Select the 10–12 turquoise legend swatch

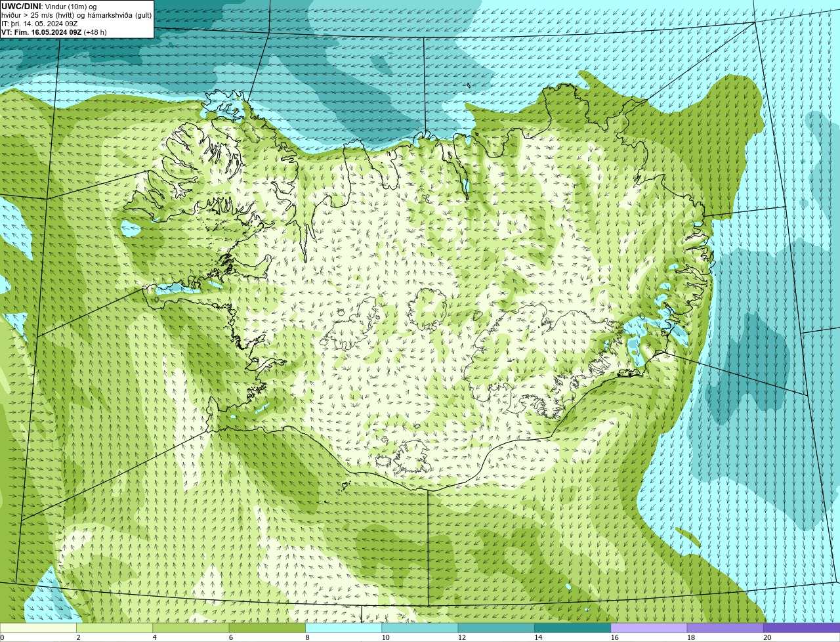420,628
